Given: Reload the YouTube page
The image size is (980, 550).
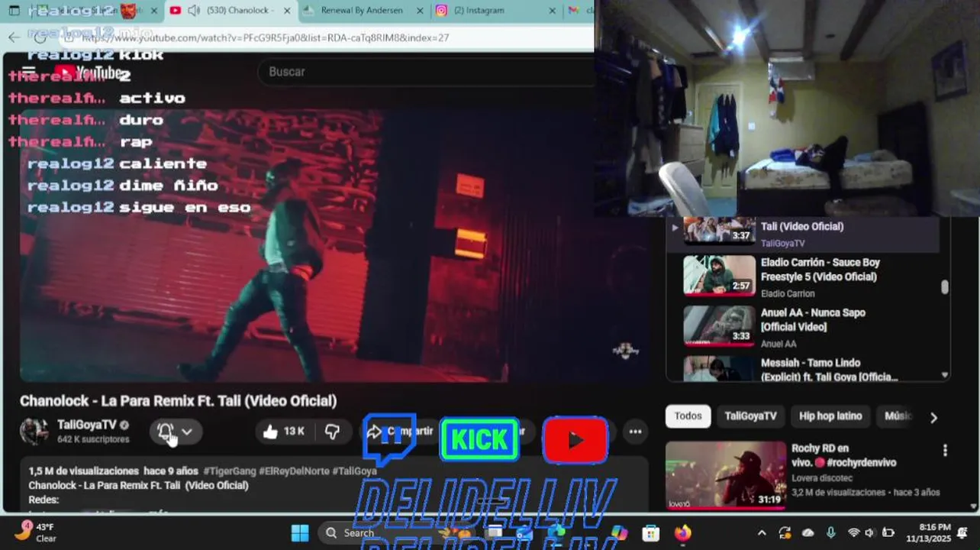Looking at the screenshot, I should point(40,37).
